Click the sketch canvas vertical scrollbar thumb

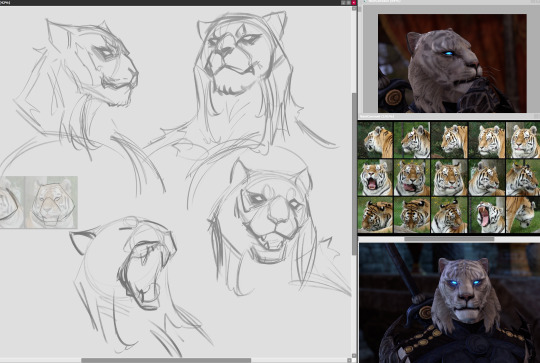coord(354,174)
